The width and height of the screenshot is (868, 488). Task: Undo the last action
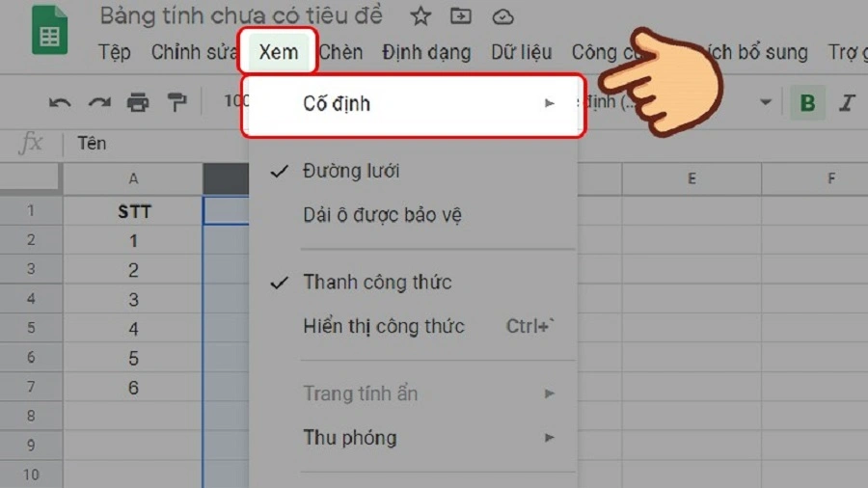pos(60,103)
